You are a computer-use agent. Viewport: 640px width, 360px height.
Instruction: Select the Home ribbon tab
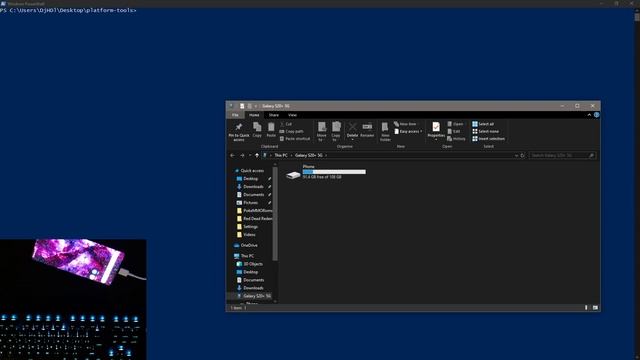point(254,115)
